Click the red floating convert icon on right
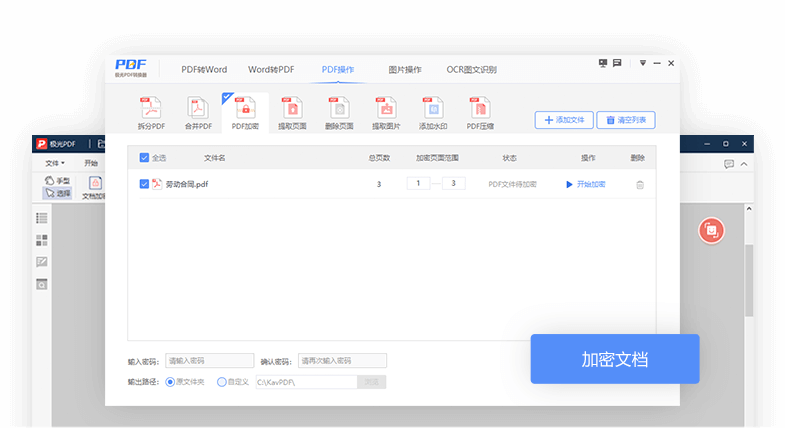The width and height of the screenshot is (785, 428). (x=711, y=230)
